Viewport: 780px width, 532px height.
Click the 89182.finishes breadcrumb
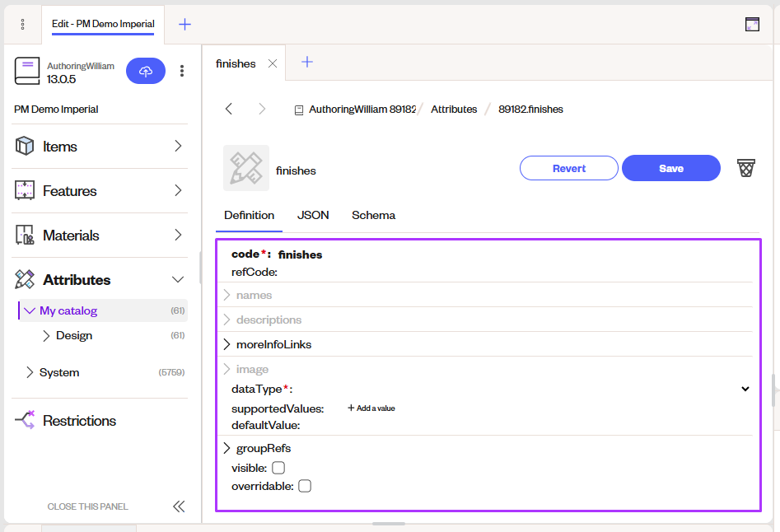[530, 109]
